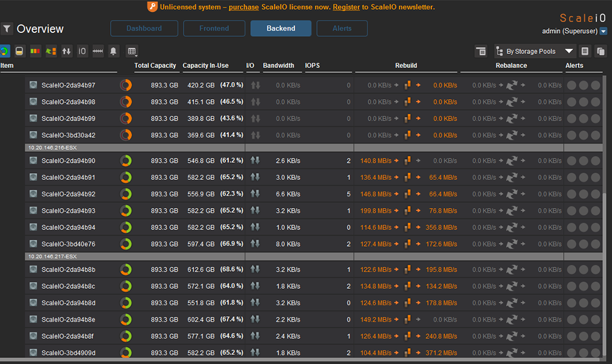Click the I/O arrows icon for ScaleIO-2da94b99

(255, 118)
